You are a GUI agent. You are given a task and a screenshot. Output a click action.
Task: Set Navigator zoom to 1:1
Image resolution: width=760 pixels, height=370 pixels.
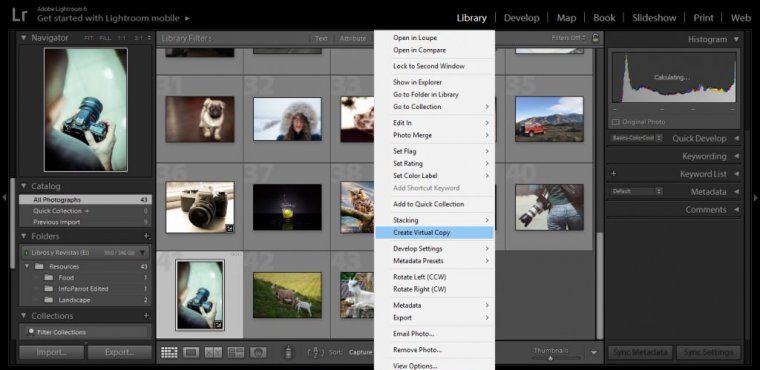121,38
